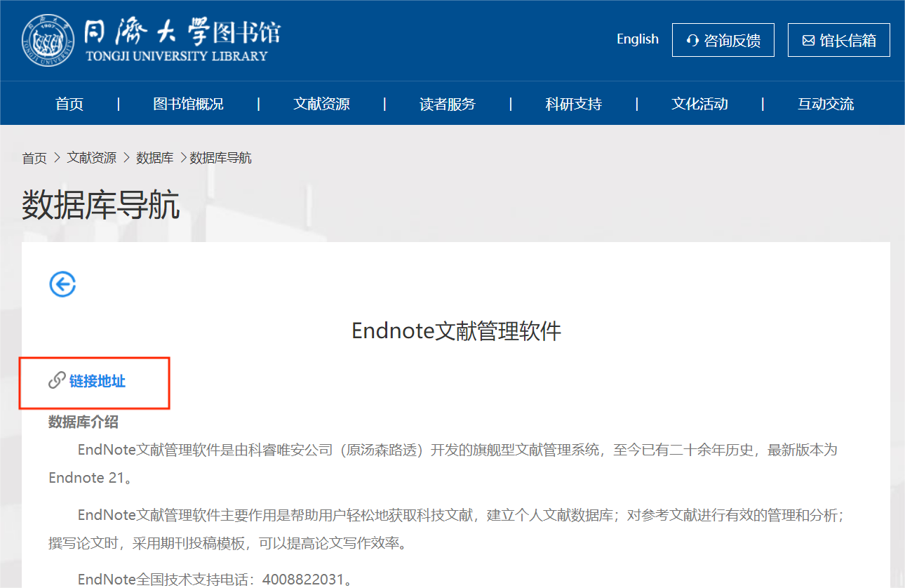The height and width of the screenshot is (588, 905).
Task: Click 首页 in the breadcrumb trail
Action: [x=34, y=158]
